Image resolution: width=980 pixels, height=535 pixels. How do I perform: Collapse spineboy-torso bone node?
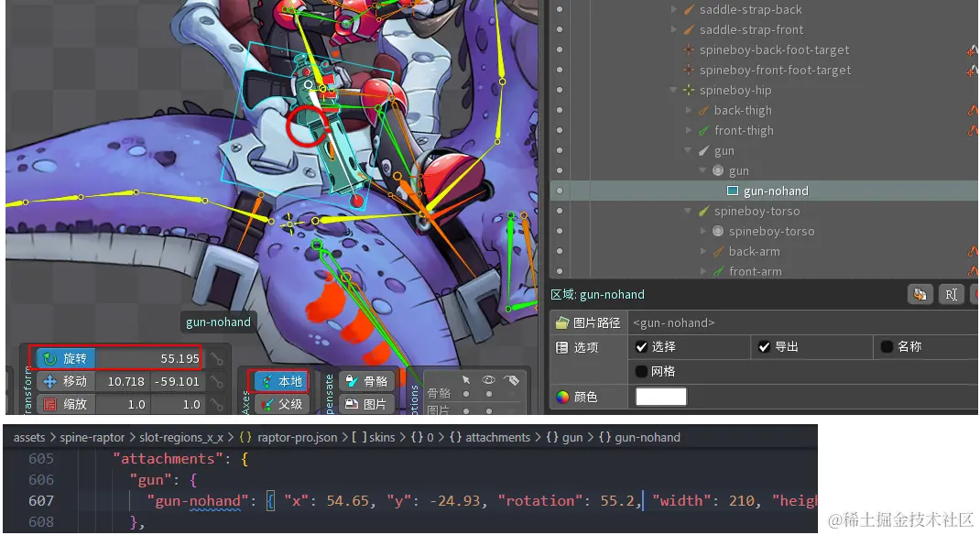tap(688, 212)
